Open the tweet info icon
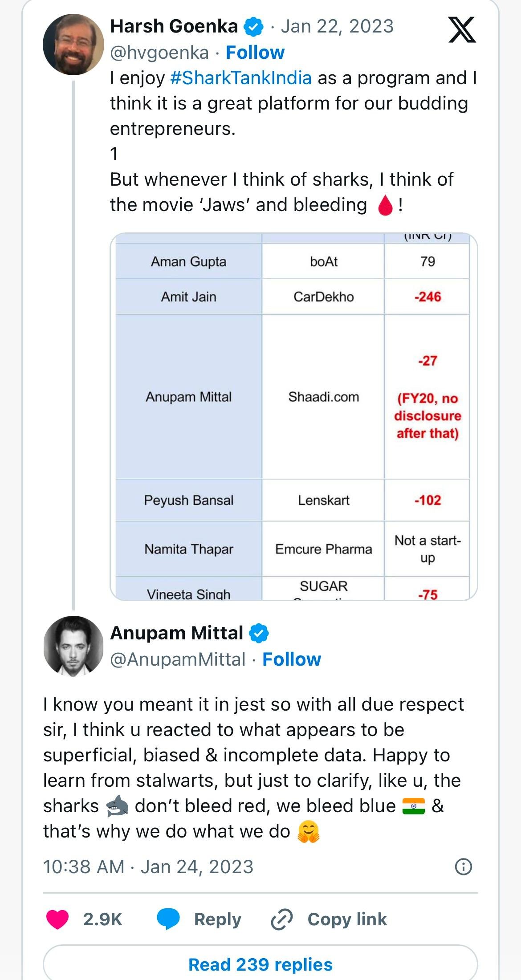The image size is (521, 980). [464, 866]
